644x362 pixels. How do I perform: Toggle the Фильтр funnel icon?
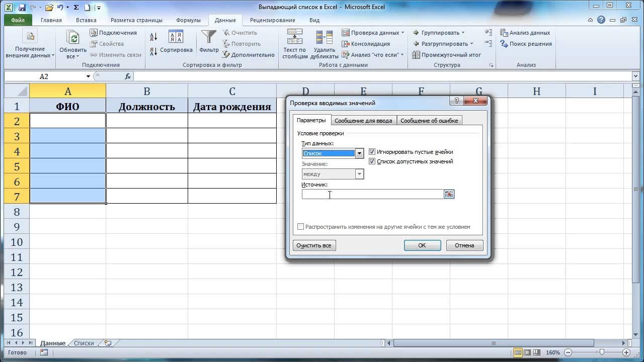click(x=209, y=37)
